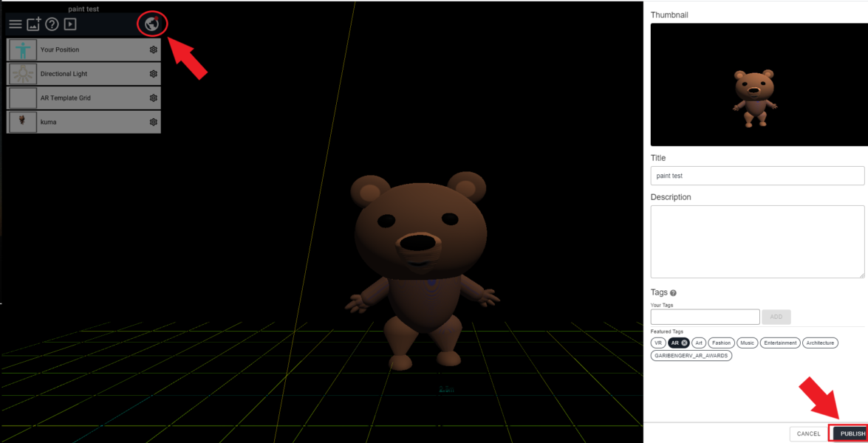868x443 pixels.
Task: Toggle the Music featured tag
Action: [748, 343]
